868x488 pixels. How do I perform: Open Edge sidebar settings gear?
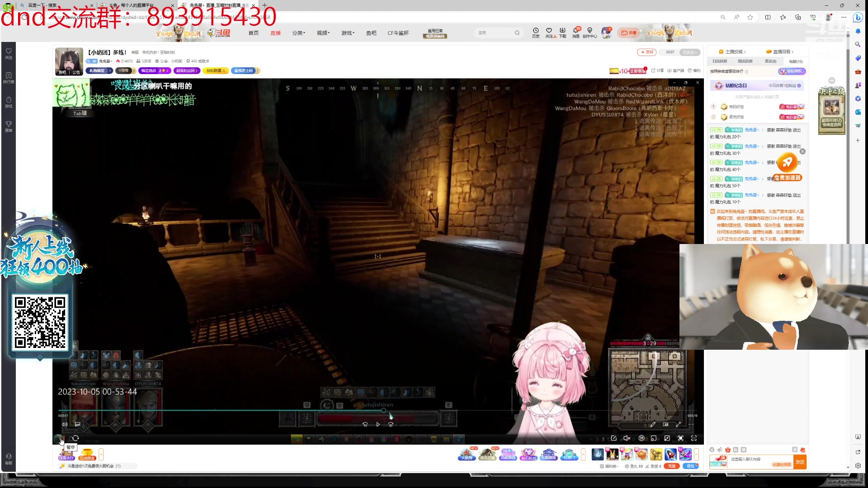click(858, 465)
